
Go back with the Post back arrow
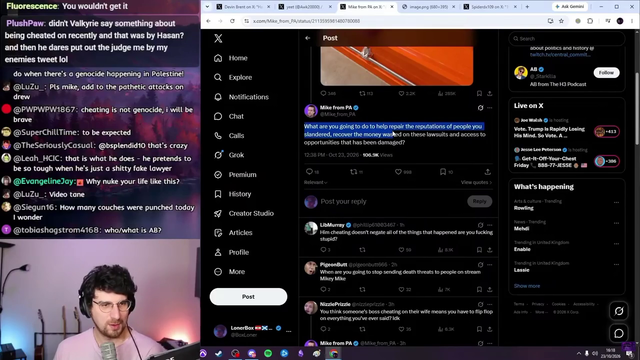tap(308, 38)
